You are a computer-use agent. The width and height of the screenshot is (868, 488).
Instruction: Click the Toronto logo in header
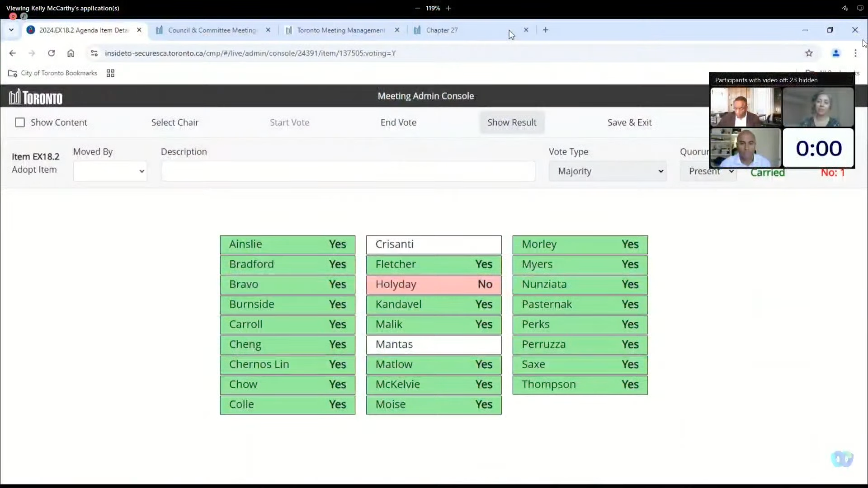(36, 97)
